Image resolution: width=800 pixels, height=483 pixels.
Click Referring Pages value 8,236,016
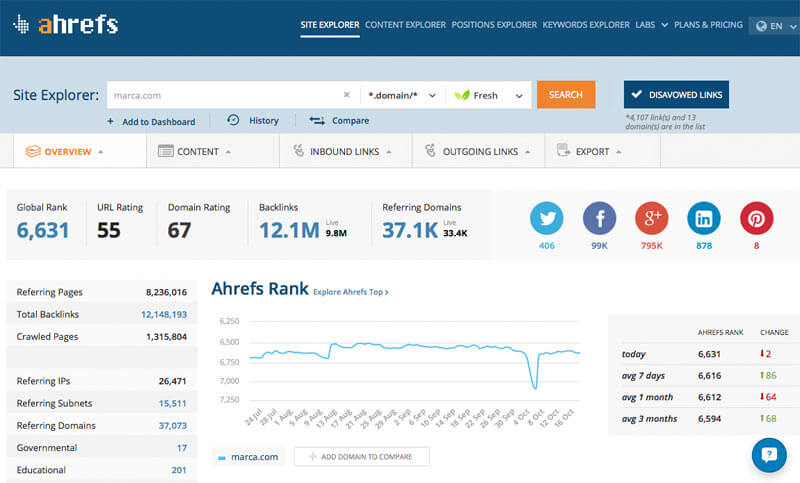point(166,292)
